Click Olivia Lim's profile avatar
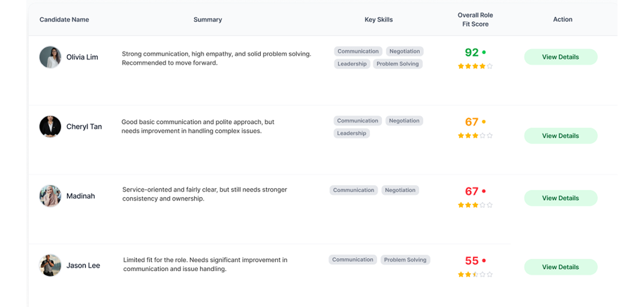The width and height of the screenshot is (644, 307). tap(50, 57)
